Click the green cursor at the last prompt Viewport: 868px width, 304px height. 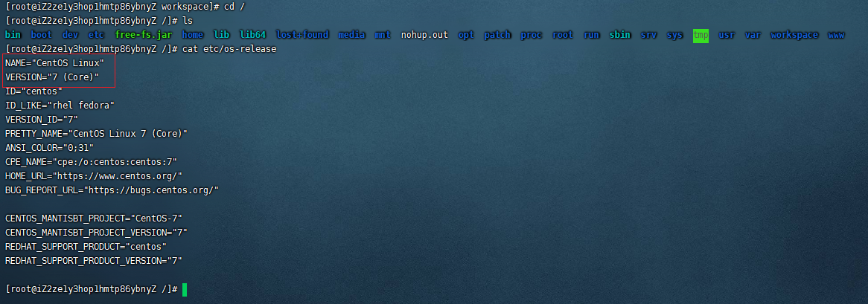pos(185,289)
